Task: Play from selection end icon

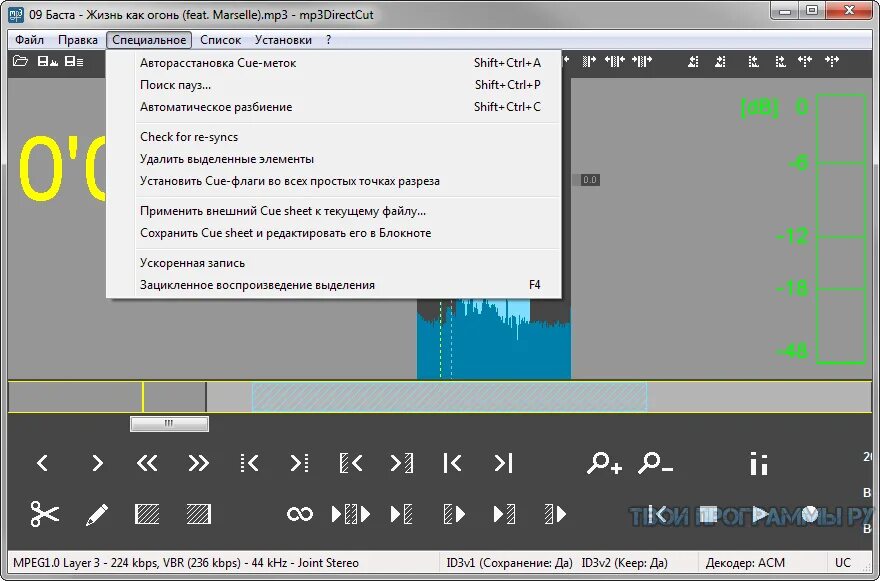Action: [x=555, y=514]
